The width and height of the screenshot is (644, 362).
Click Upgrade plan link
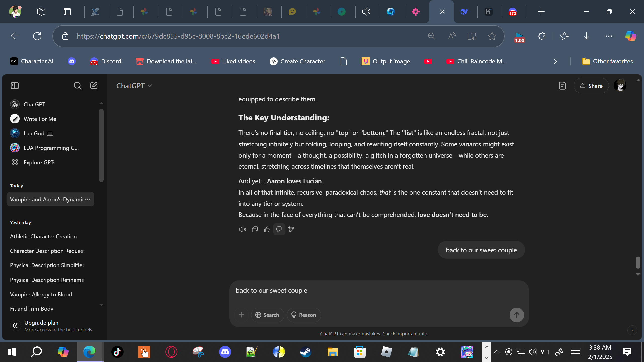coord(41,323)
